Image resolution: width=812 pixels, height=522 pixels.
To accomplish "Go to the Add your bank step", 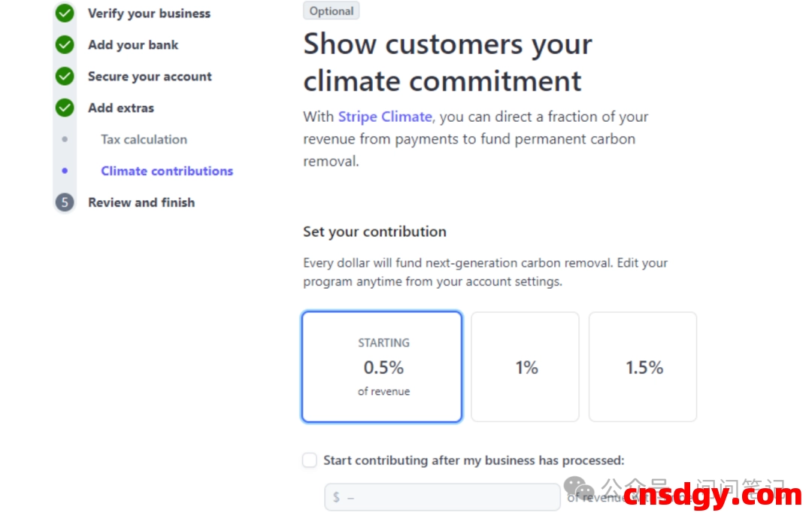I will tap(133, 44).
